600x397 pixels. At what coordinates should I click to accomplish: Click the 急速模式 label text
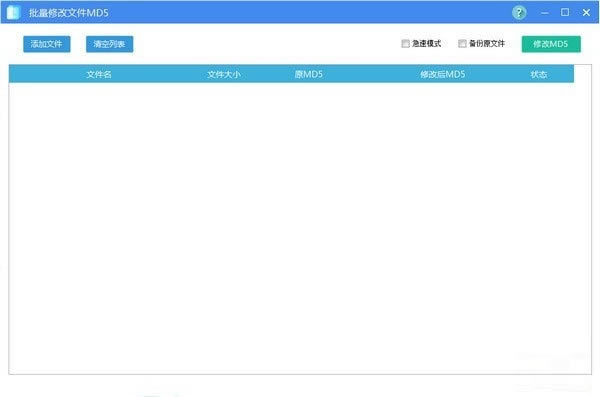click(x=426, y=44)
